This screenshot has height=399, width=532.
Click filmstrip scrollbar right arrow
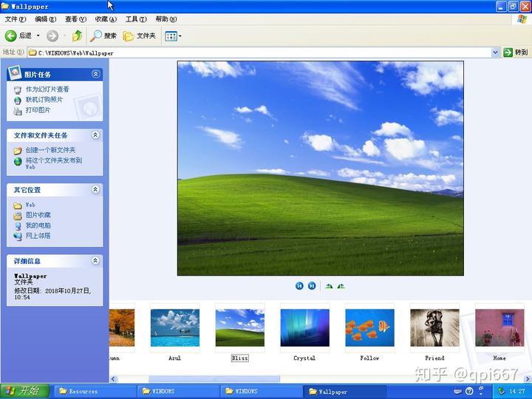click(528, 378)
